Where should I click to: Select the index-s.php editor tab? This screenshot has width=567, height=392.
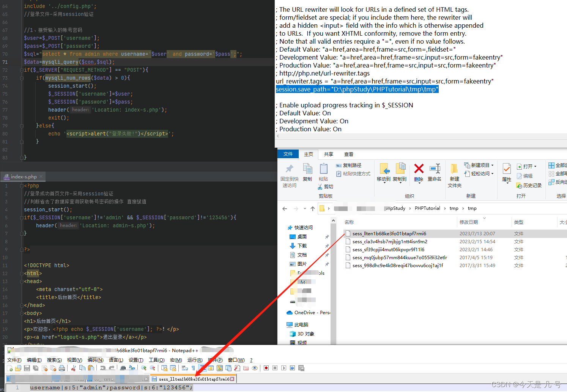coord(24,177)
